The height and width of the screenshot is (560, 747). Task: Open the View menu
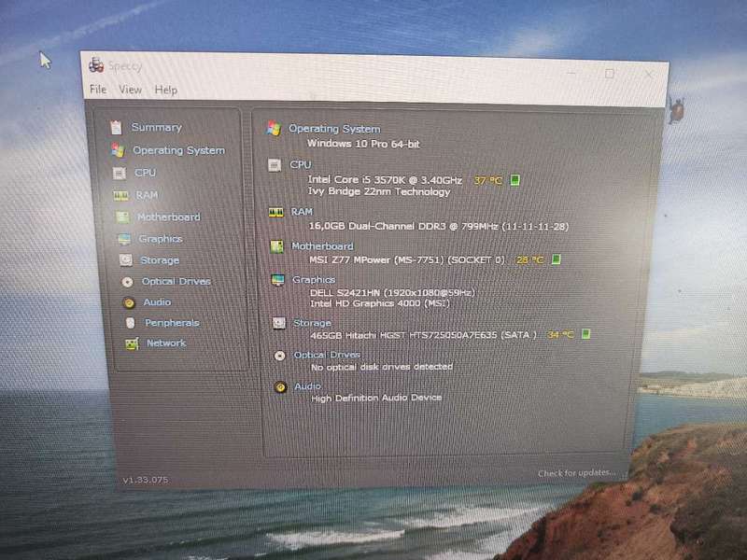(x=130, y=90)
